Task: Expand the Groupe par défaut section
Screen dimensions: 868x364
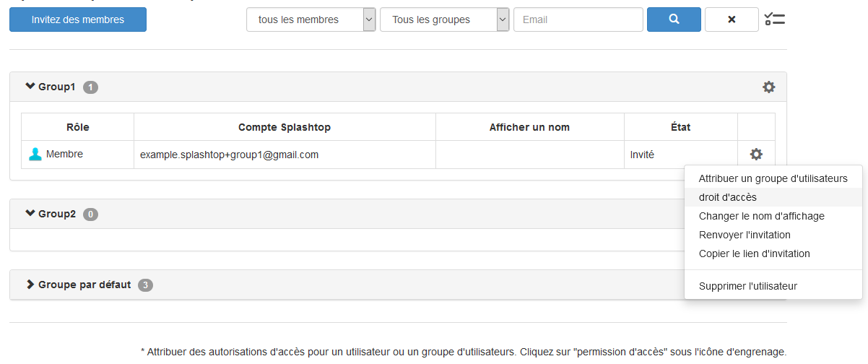Action: coord(30,285)
